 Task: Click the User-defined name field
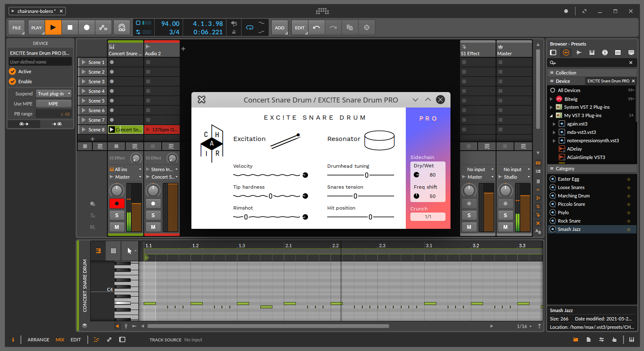click(x=40, y=62)
